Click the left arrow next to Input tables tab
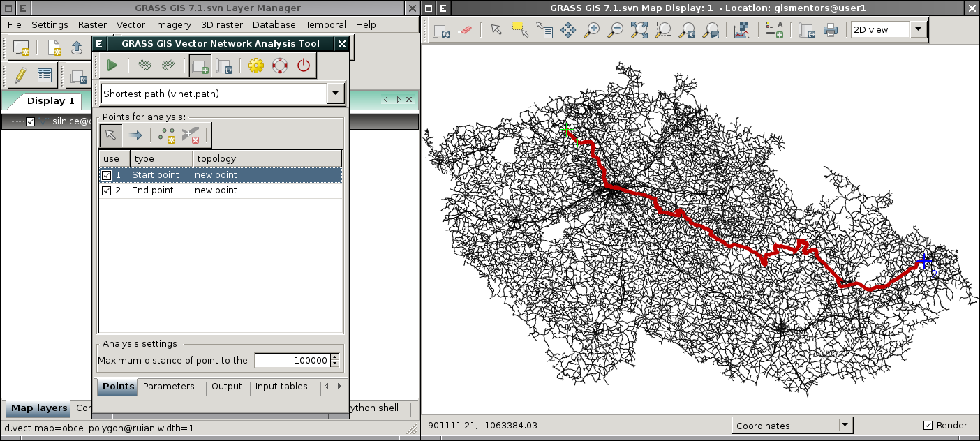Viewport: 980px width, 441px height. coord(326,387)
